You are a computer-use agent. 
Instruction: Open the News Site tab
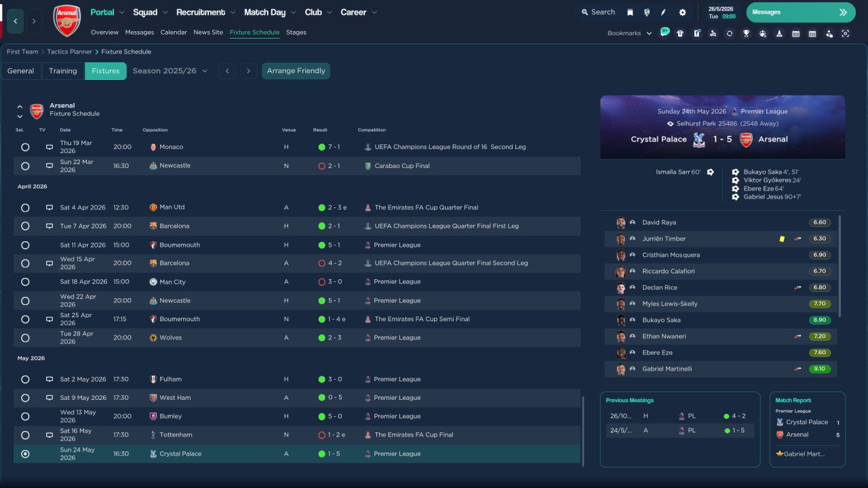click(208, 33)
